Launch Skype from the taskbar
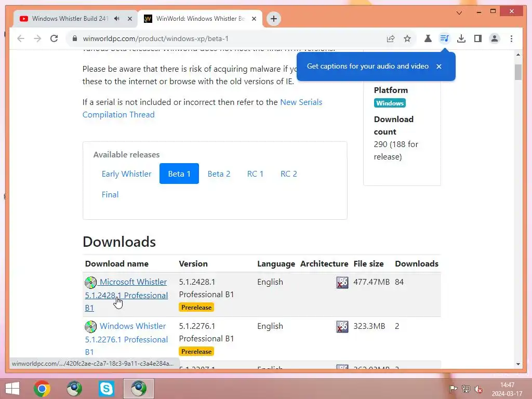 [x=106, y=389]
